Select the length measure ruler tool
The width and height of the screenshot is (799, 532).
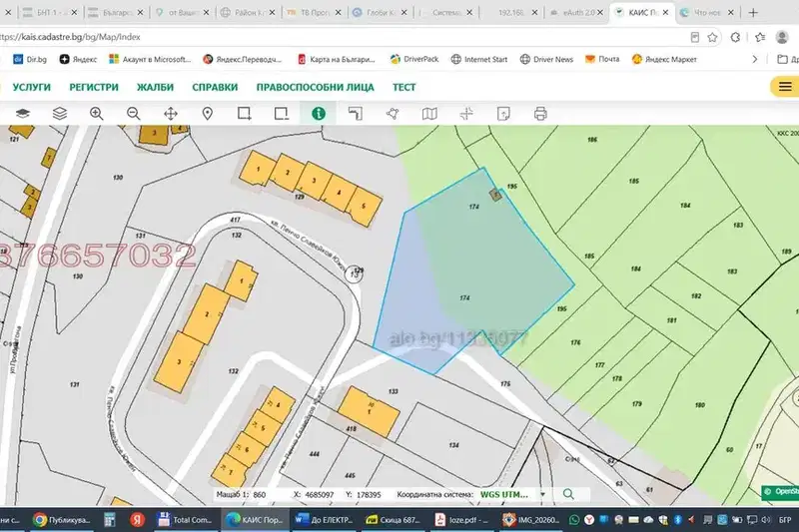(x=356, y=113)
